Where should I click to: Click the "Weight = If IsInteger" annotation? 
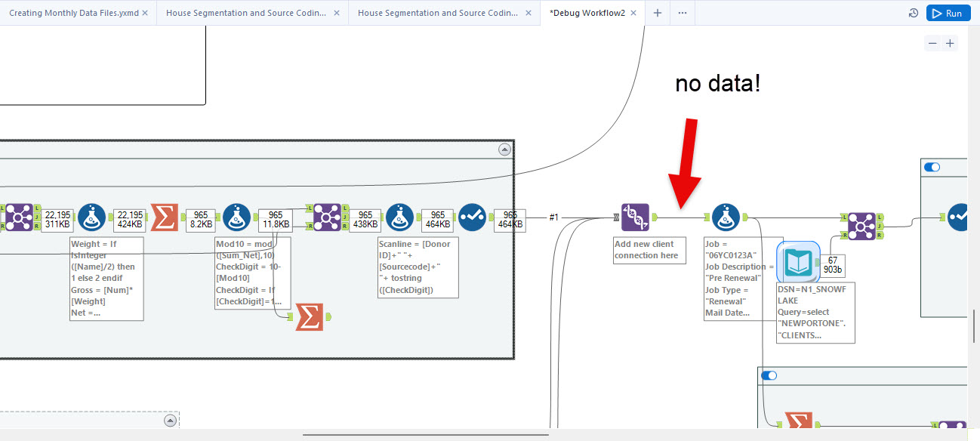tap(106, 279)
